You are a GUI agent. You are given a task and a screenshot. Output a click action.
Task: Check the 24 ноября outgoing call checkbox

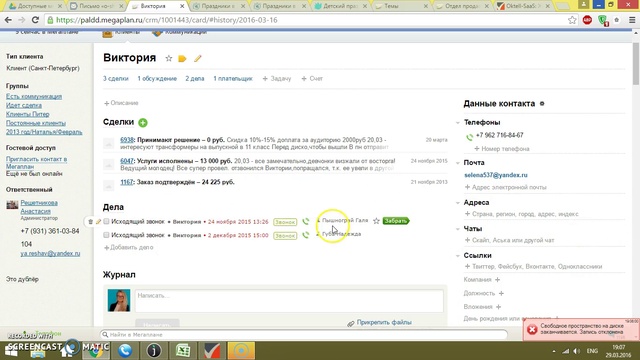tap(106, 221)
